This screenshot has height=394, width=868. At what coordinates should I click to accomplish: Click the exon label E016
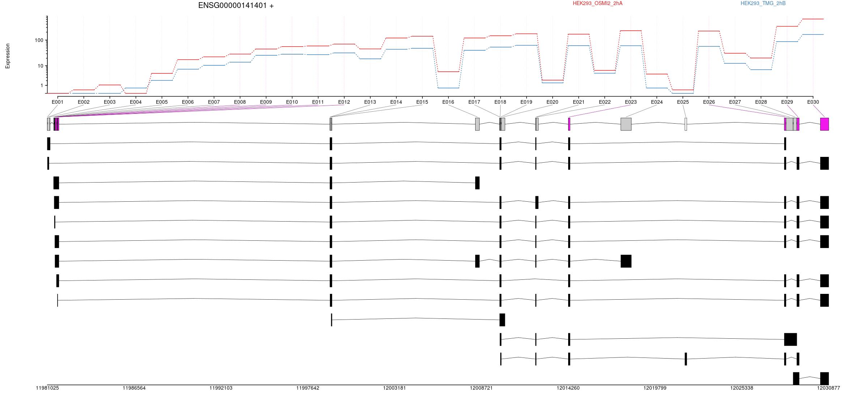click(448, 102)
